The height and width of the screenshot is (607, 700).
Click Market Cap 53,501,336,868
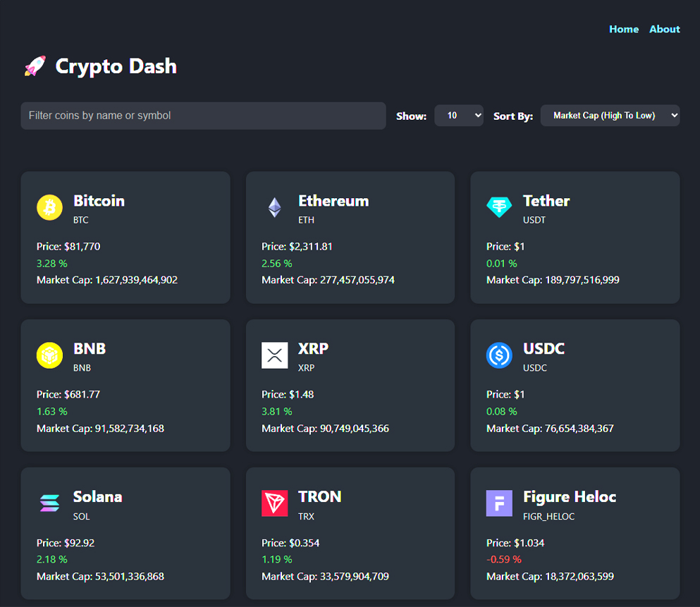tap(100, 576)
